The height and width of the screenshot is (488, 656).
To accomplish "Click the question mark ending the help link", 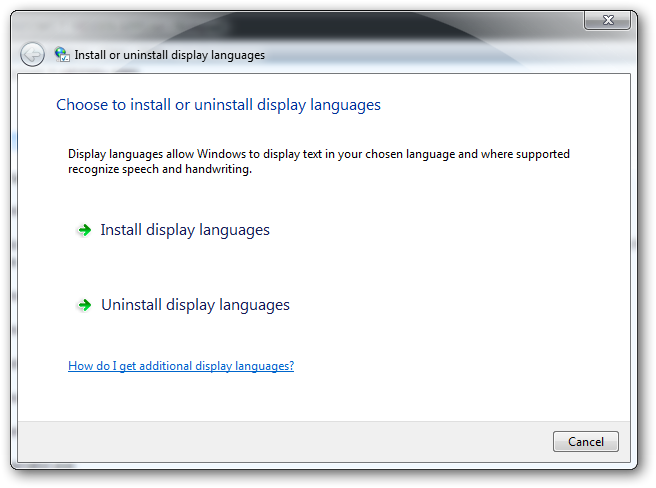I will (291, 366).
